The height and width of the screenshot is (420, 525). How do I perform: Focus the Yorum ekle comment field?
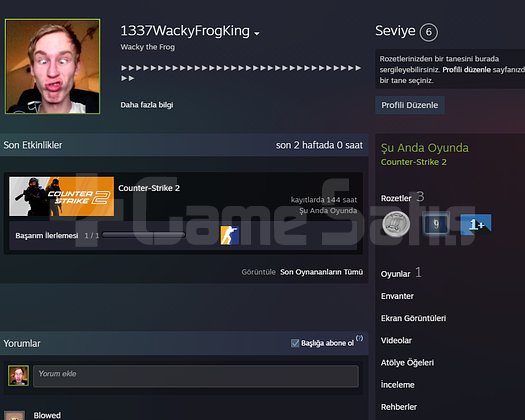click(196, 376)
